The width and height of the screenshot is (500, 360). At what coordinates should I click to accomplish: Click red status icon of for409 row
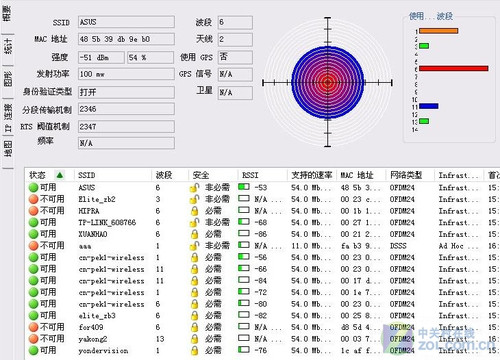point(33,327)
